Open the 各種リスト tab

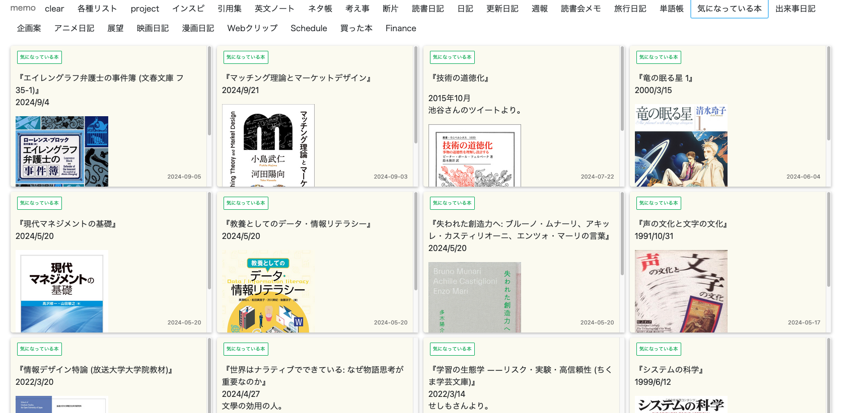click(97, 9)
